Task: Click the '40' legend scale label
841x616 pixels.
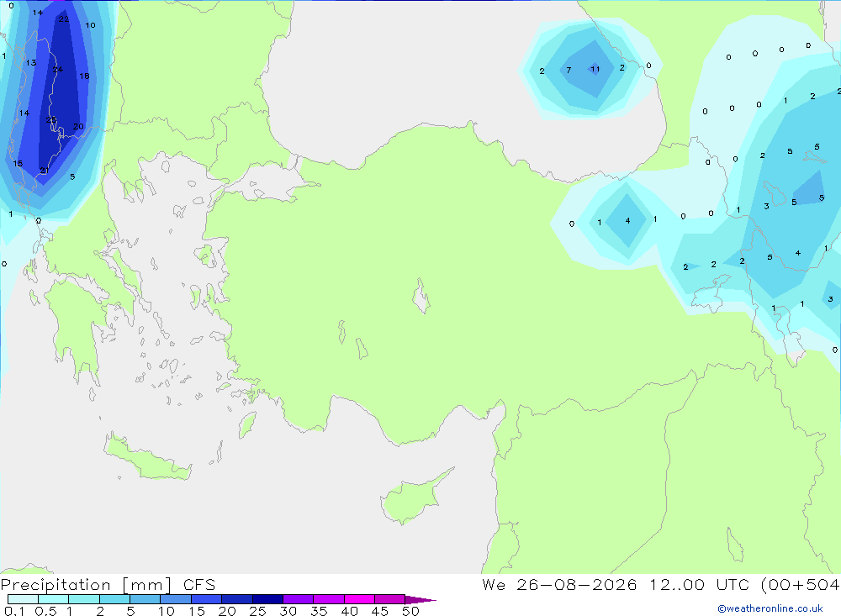Action: coord(349,611)
